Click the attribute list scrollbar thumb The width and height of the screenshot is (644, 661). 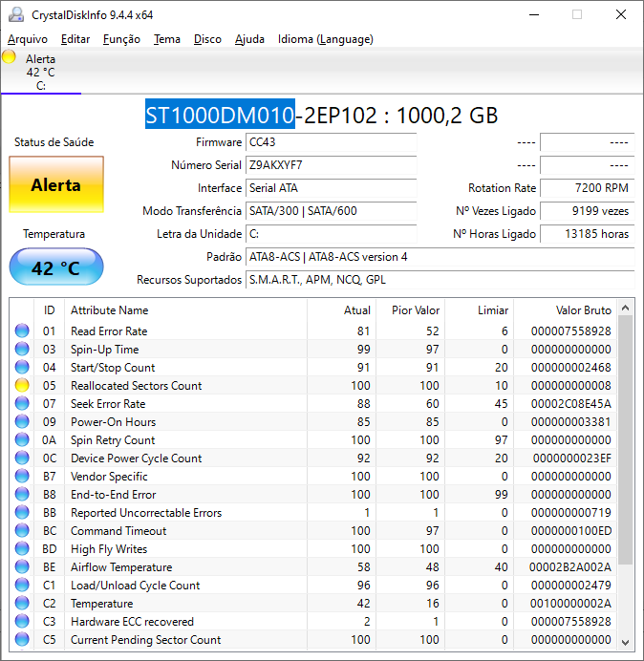coord(626,440)
